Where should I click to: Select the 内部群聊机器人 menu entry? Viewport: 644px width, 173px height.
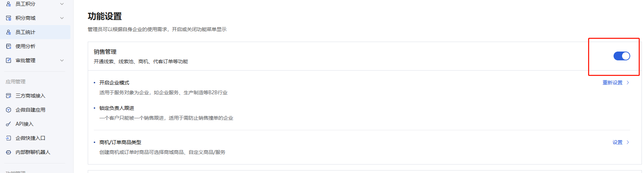[x=35, y=152]
